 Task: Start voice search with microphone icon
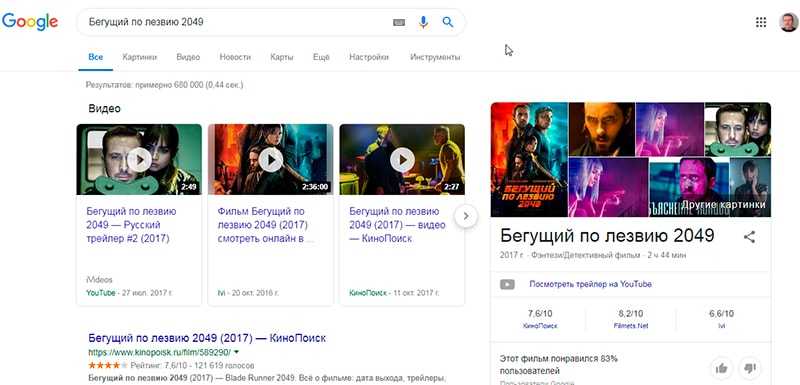(x=423, y=22)
